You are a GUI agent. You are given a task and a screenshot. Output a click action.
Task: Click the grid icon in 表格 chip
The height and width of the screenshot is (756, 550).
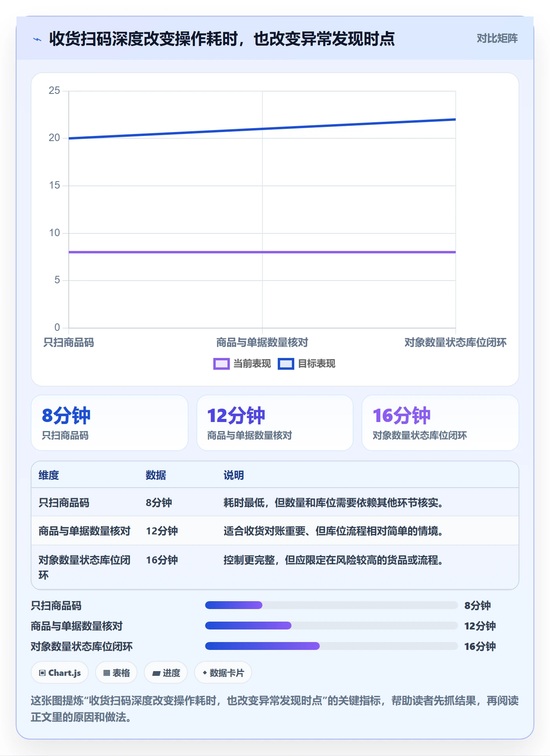106,673
